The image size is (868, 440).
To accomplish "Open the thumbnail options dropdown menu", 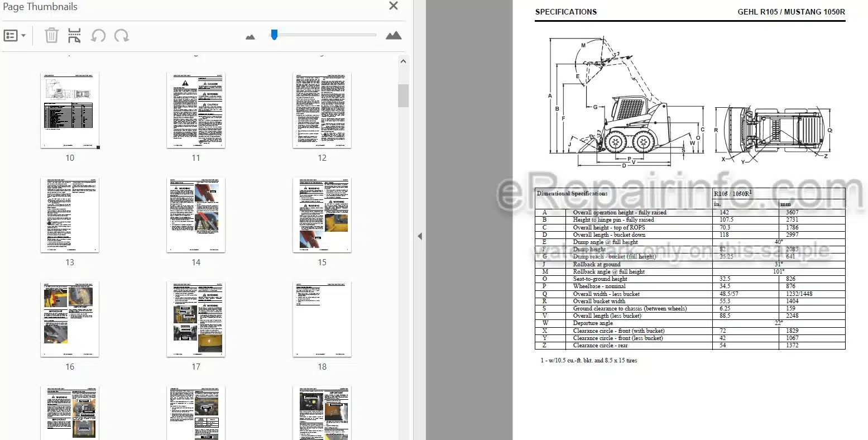I will (15, 36).
